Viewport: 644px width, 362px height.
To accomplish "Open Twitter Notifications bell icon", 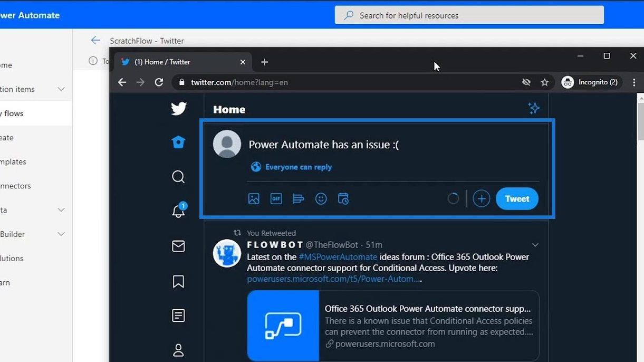I will click(179, 211).
